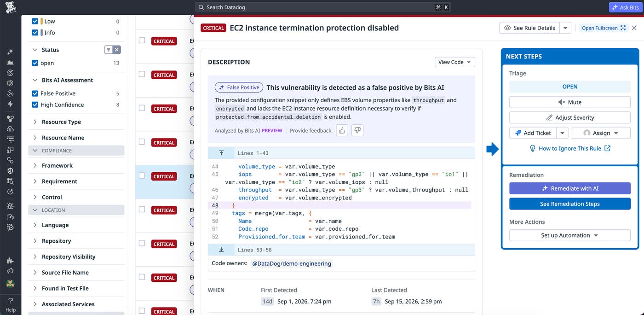
Task: Uncheck the Low severity checkbox
Action: [x=35, y=21]
